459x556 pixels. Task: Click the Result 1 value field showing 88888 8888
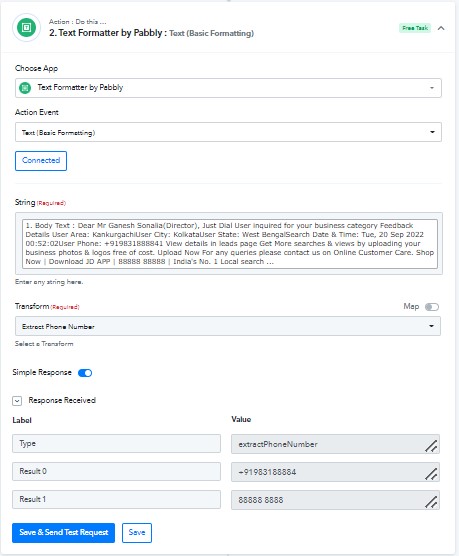click(x=335, y=500)
